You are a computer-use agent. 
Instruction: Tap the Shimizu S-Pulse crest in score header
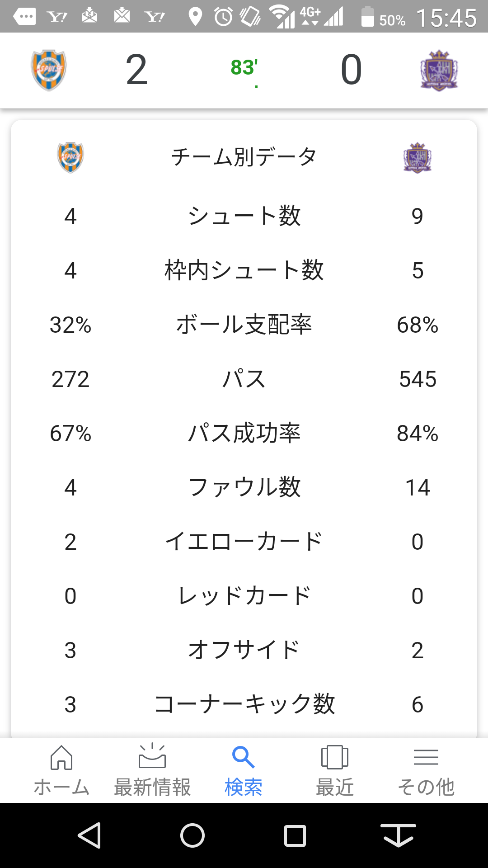[x=49, y=70]
